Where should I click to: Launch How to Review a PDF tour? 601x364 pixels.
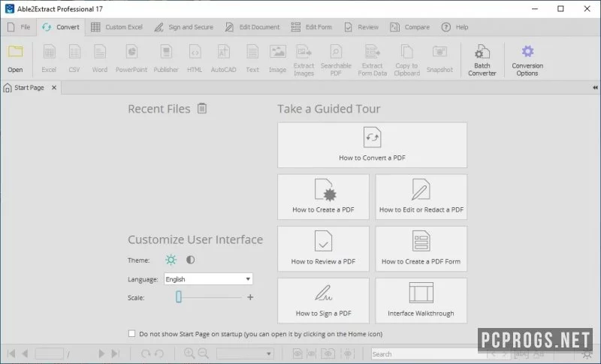[323, 248]
